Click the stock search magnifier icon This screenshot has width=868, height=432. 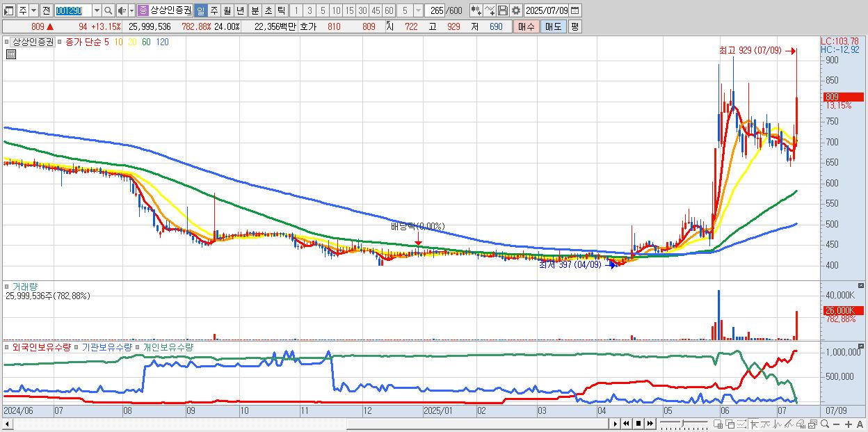(x=108, y=10)
